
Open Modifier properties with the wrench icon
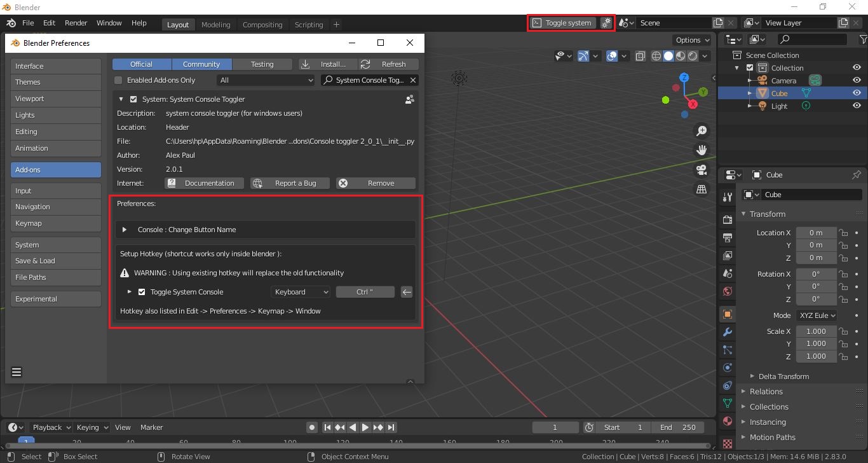pos(726,331)
